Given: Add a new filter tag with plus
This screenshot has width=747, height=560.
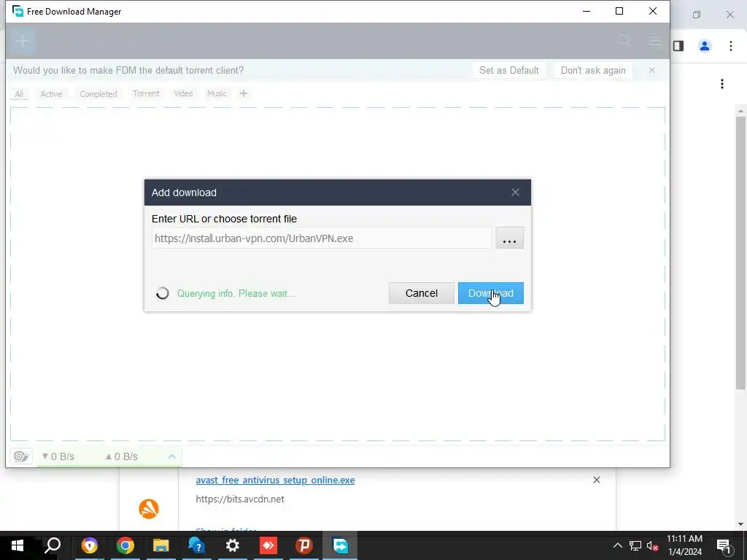Looking at the screenshot, I should coord(244,93).
